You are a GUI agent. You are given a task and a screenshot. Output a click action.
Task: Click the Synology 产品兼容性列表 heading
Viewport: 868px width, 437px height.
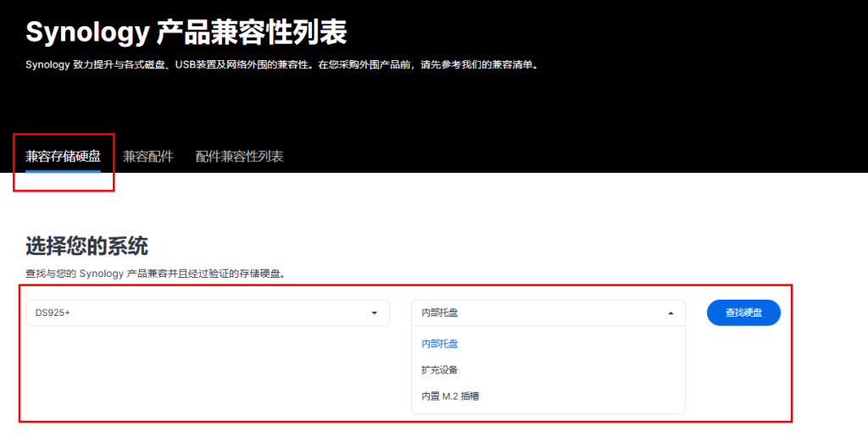pyautogui.click(x=186, y=33)
